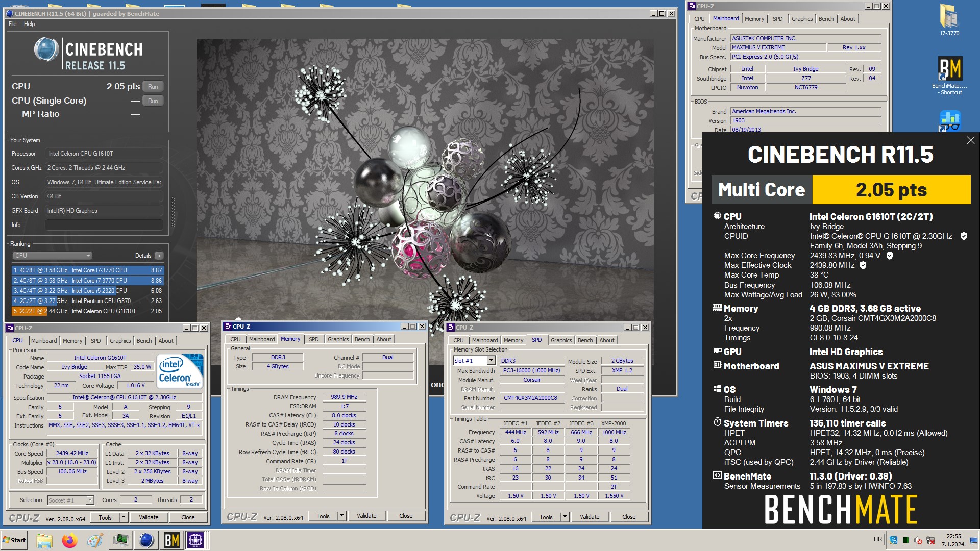Click the OS Windows flag icon in BenchMate
Screen dimensions: 980x551
[x=717, y=389]
